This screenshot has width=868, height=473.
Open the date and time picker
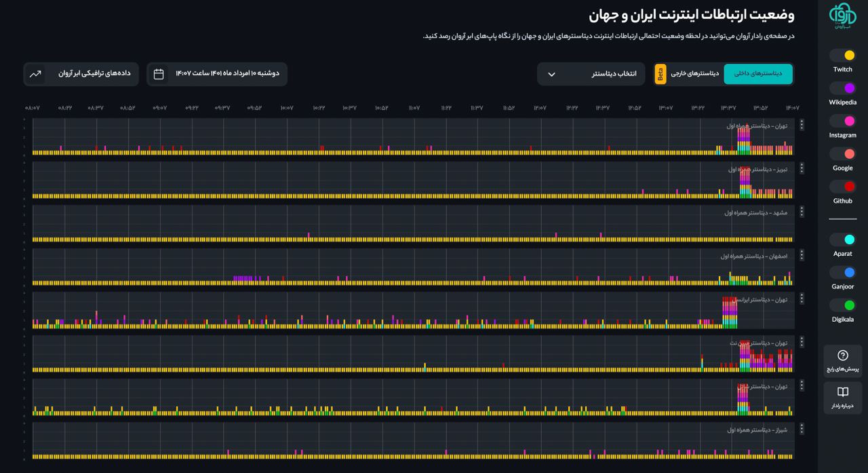pos(217,74)
